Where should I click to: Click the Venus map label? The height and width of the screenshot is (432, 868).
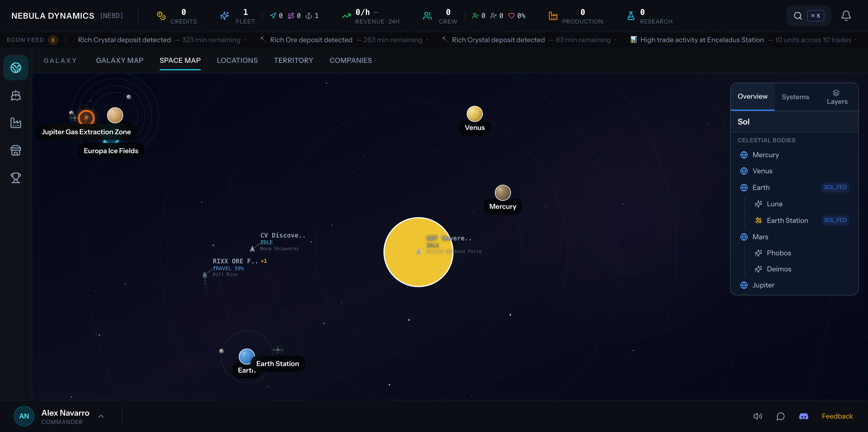(x=475, y=128)
